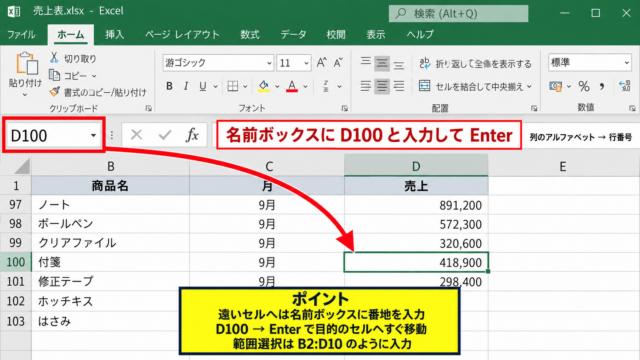Apply the red font color A
The width and height of the screenshot is (640, 360).
(x=292, y=86)
